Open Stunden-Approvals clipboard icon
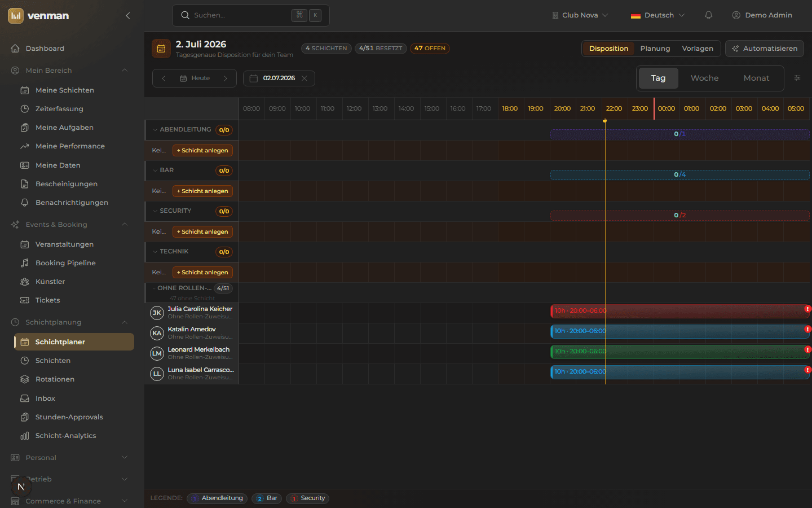 pos(25,417)
